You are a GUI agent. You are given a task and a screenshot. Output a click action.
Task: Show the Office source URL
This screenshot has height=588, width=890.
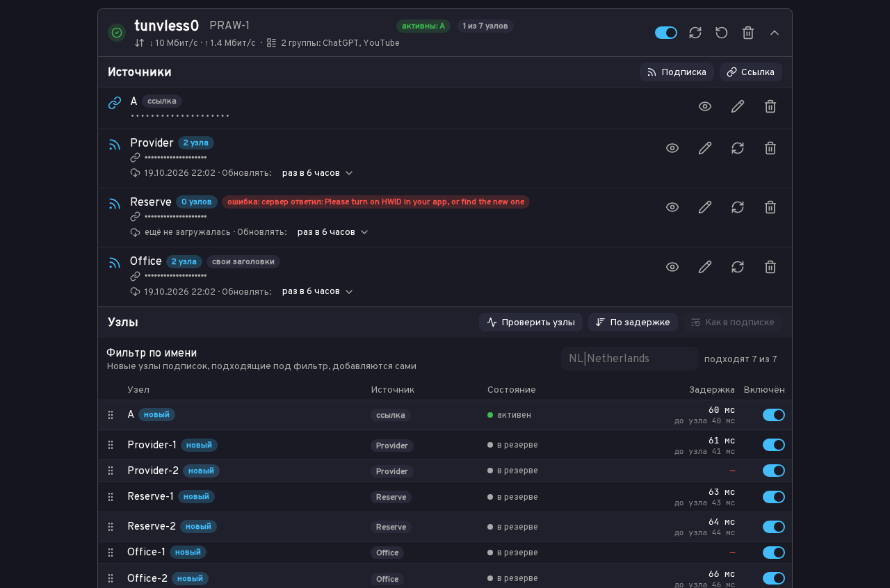672,267
